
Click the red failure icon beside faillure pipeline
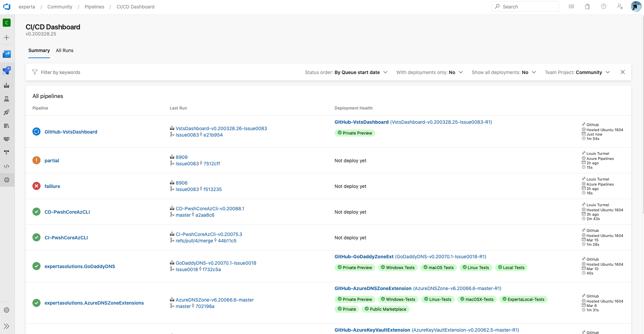tap(36, 186)
